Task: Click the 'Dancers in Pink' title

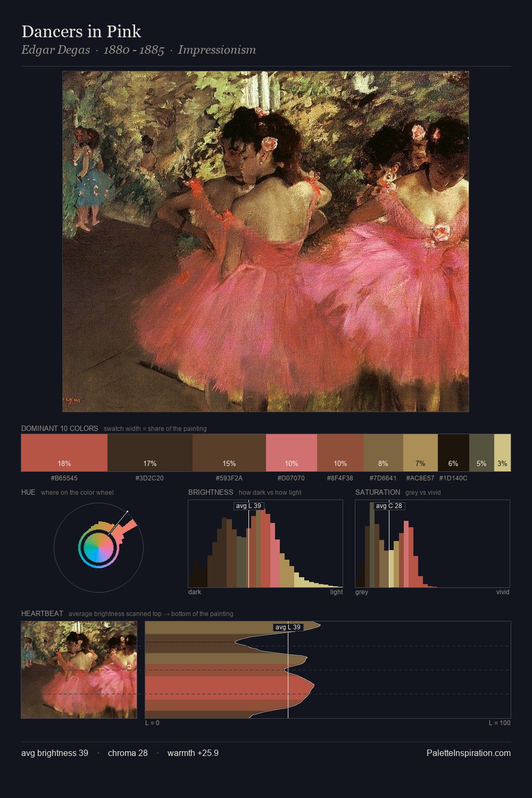Action: [x=81, y=31]
